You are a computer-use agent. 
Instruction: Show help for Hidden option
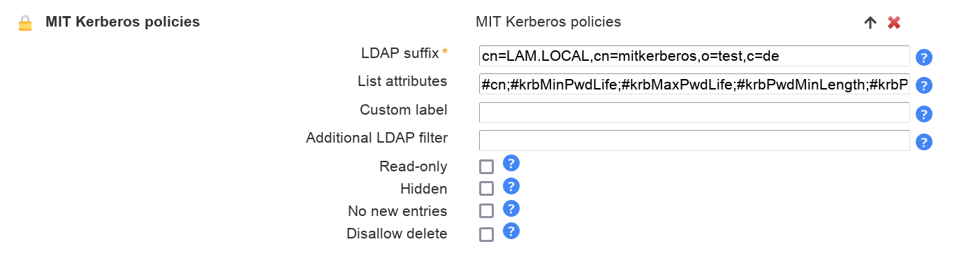(x=511, y=186)
